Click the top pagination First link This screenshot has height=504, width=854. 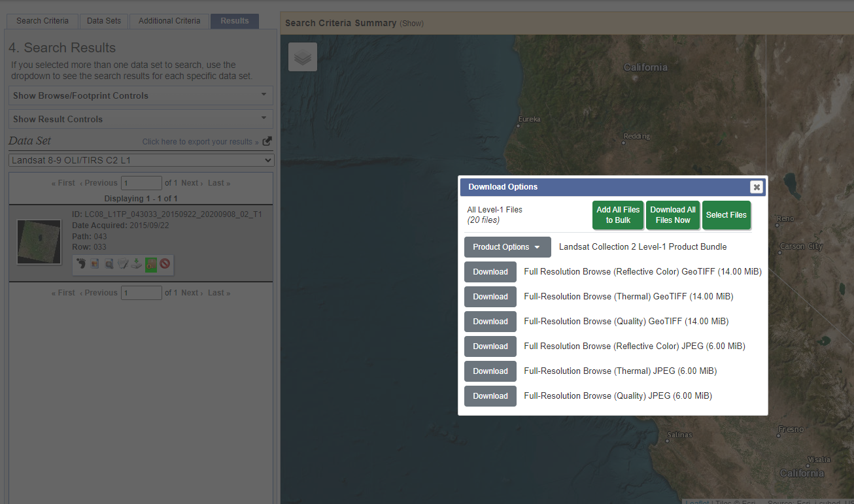(x=63, y=183)
